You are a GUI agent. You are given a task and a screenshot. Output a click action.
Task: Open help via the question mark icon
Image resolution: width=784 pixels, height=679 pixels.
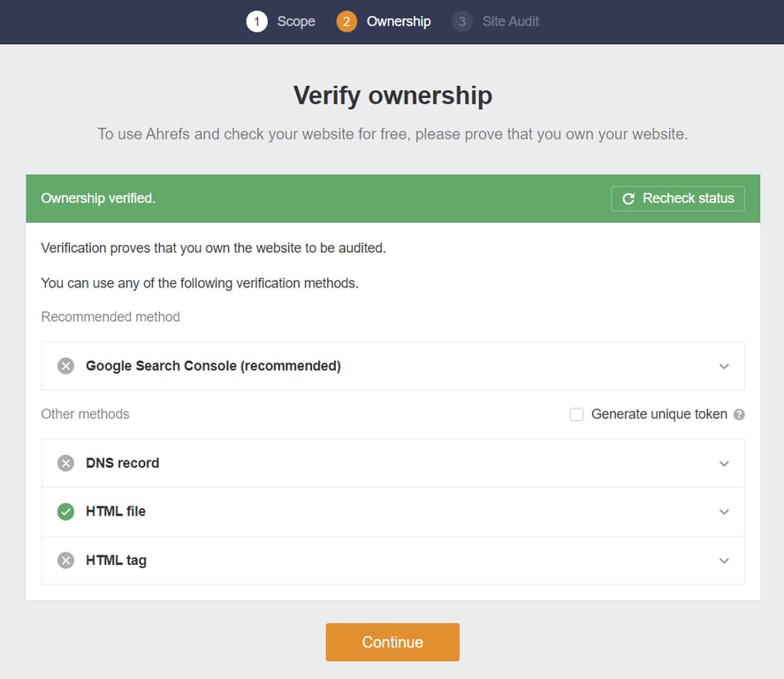(739, 414)
